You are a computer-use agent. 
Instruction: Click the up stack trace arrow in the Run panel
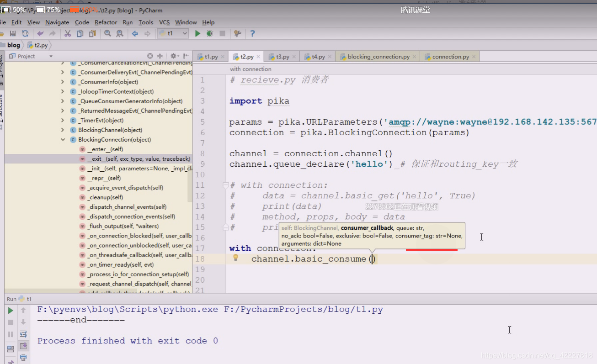coord(23,311)
